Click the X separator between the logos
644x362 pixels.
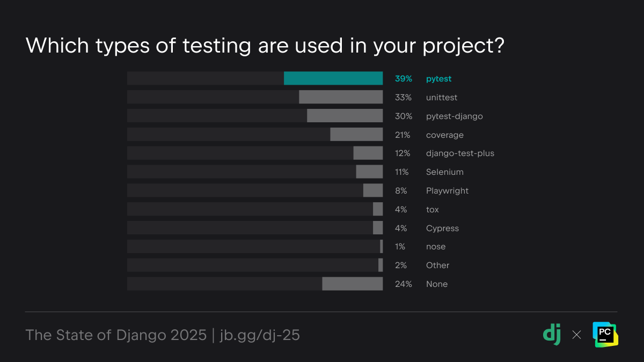click(576, 335)
